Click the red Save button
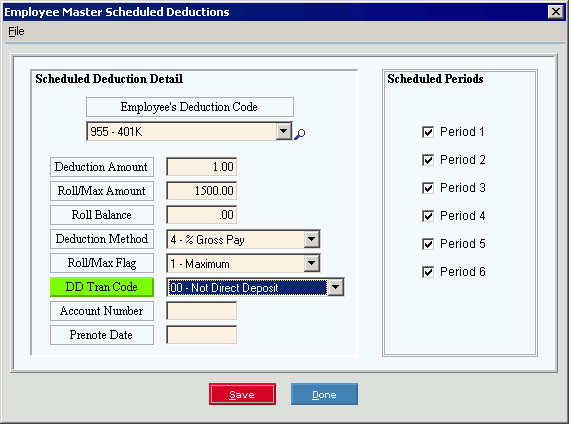The image size is (569, 424). pos(242,394)
